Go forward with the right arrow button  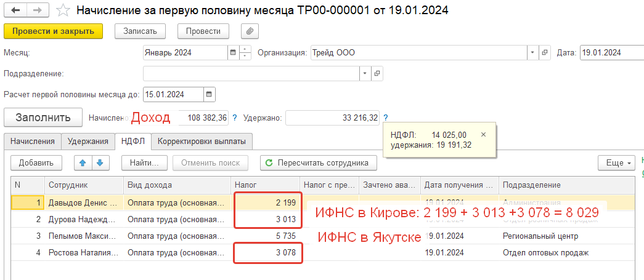(x=38, y=10)
